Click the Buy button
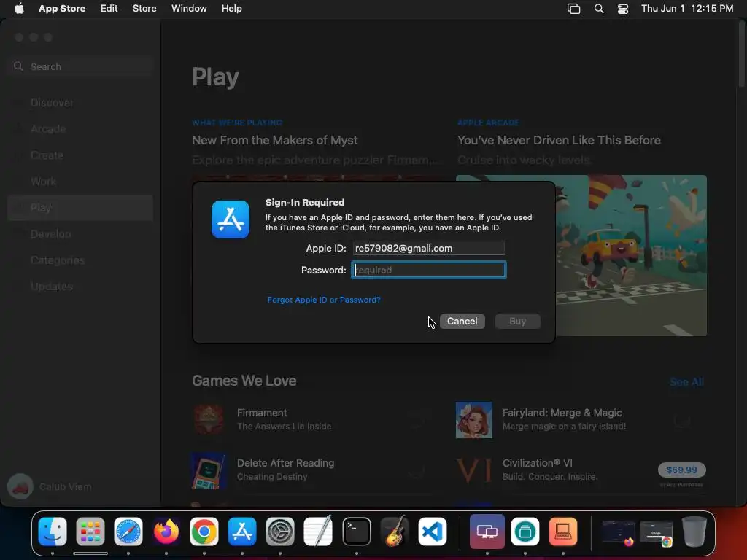 pyautogui.click(x=517, y=322)
